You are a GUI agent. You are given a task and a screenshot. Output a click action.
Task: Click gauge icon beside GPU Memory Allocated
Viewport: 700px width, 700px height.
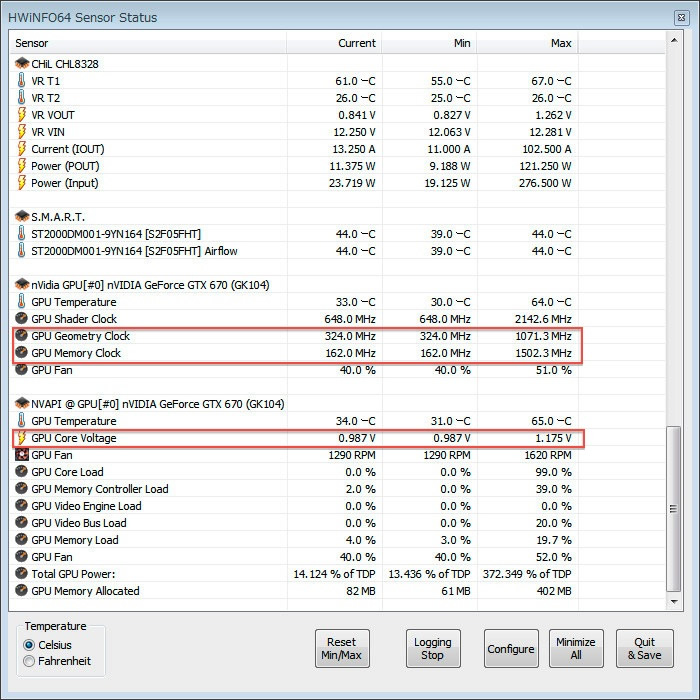pos(21,590)
